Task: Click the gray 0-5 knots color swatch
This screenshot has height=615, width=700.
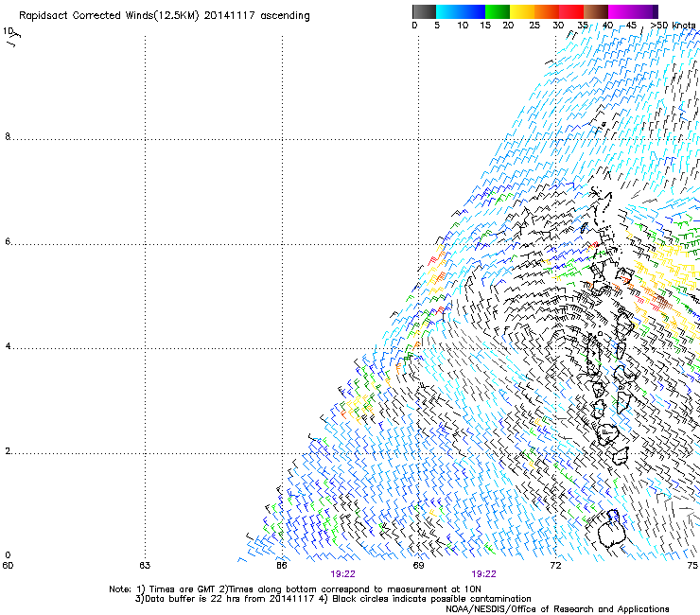Action: [424, 11]
